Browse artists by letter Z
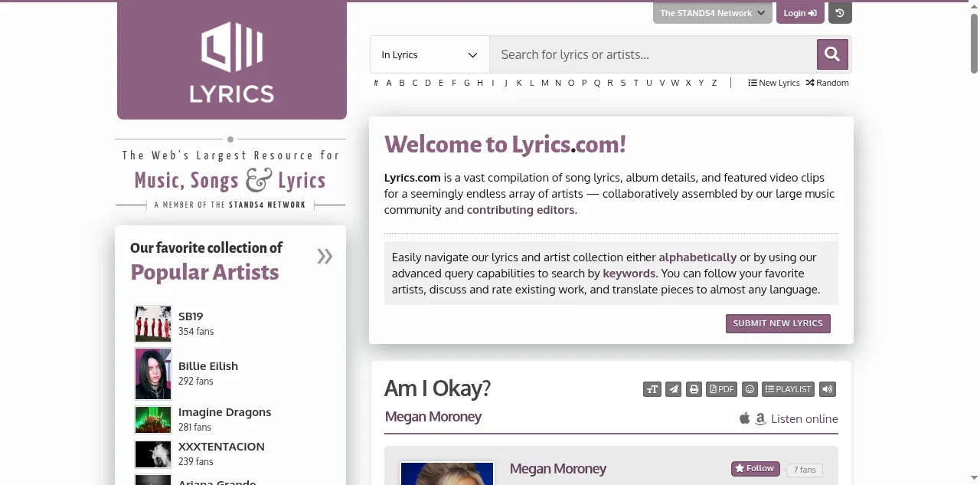Viewport: 980px width, 485px height. [714, 83]
